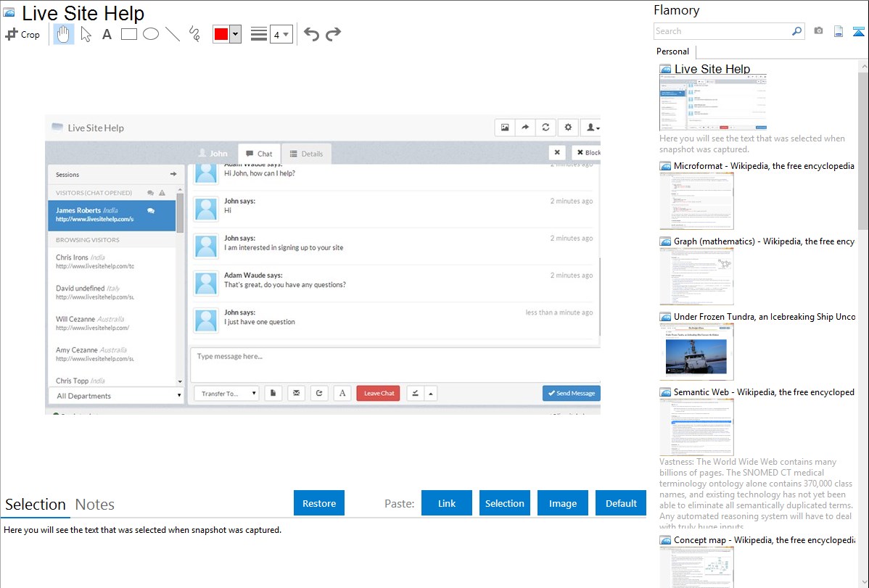869x588 pixels.
Task: Open the color picker dropdown arrow
Action: click(235, 34)
